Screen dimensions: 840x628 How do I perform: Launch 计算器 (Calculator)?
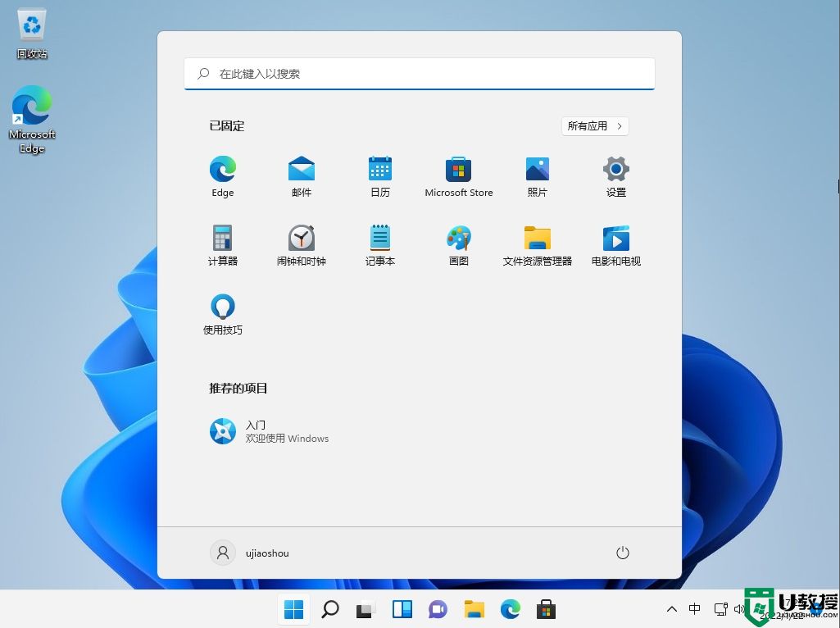(x=222, y=243)
